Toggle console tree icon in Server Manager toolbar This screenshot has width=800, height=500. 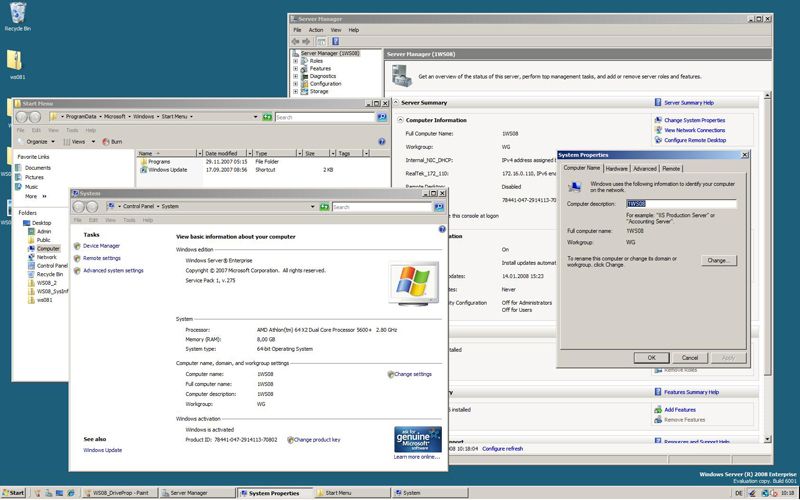(x=321, y=41)
